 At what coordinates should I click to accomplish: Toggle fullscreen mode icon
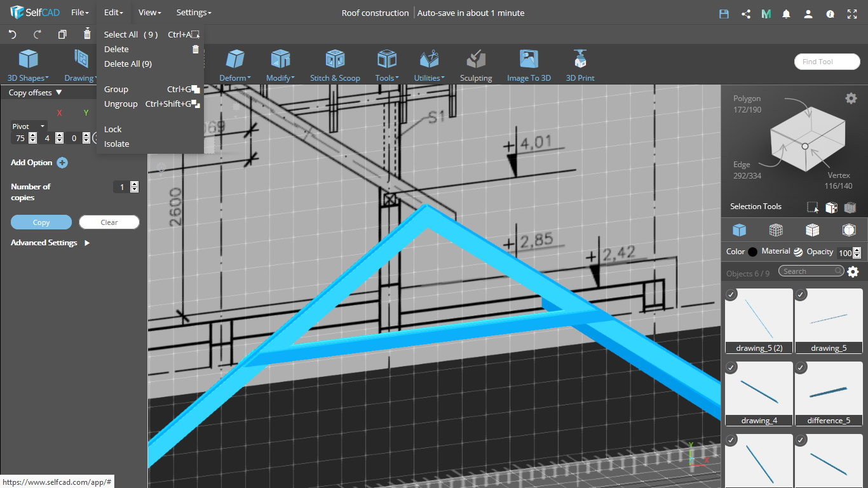pos(852,13)
